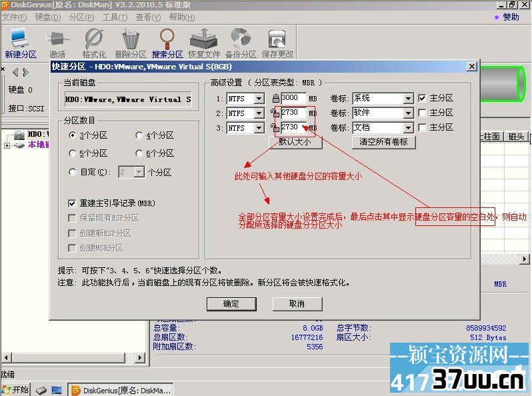Open 系统 volume label dropdown
Image resolution: width=532 pixels, height=396 pixels.
coord(409,99)
